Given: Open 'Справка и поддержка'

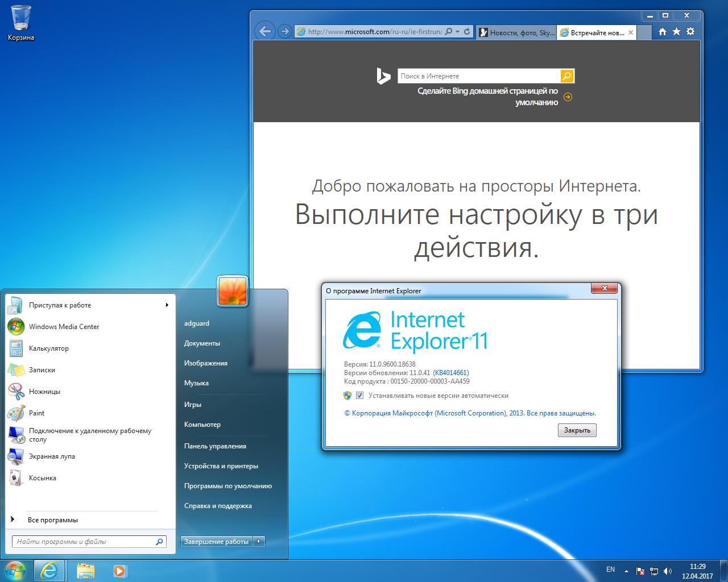Looking at the screenshot, I should point(218,506).
